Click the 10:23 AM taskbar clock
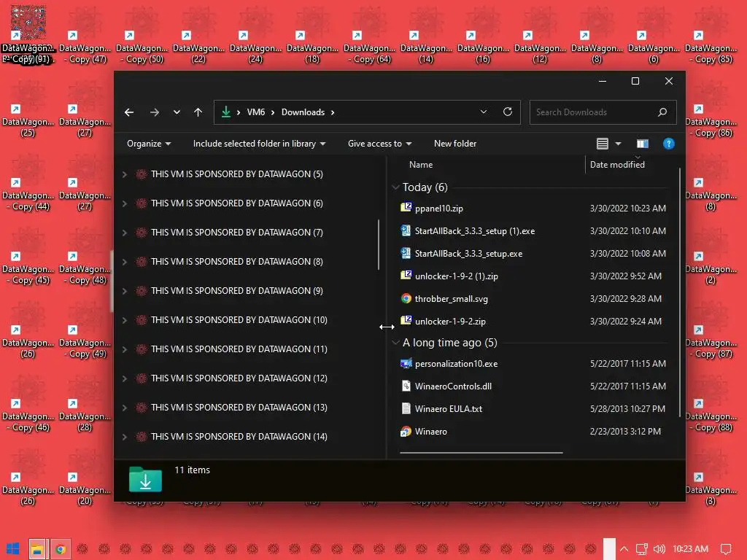The height and width of the screenshot is (560, 747). [691, 549]
